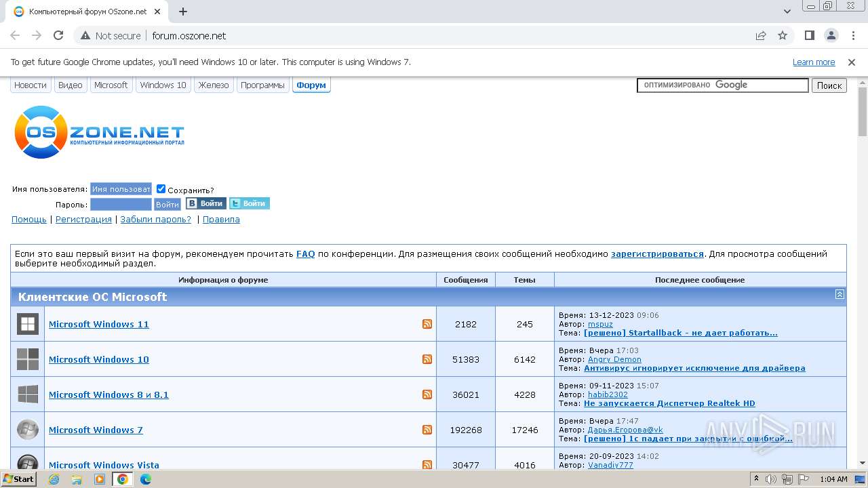
Task: Open a new browser tab
Action: (182, 12)
